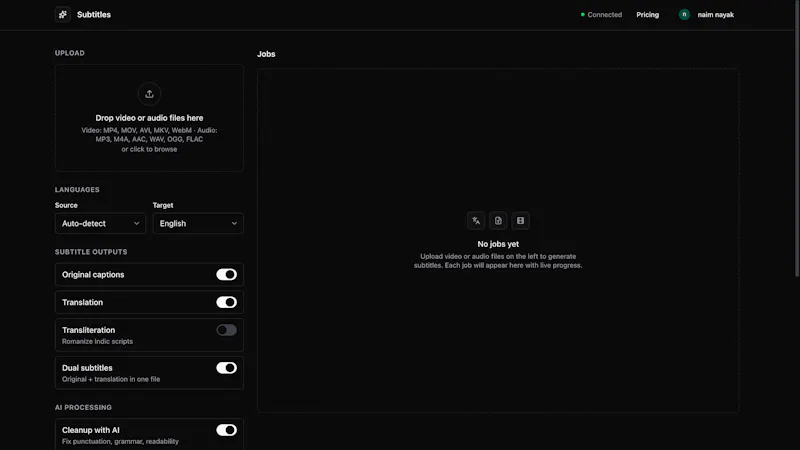The height and width of the screenshot is (450, 800).
Task: Enable the Transliteration switch
Action: (x=226, y=330)
